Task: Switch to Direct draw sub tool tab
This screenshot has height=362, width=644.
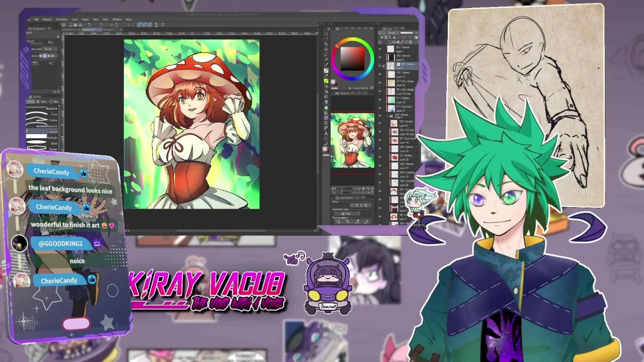Action: click(x=31, y=102)
